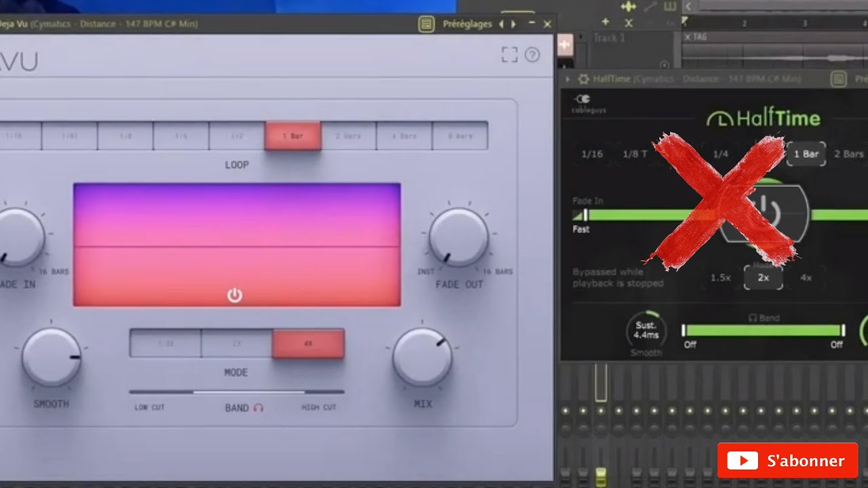Select the highlighted mixer insert track
The width and height of the screenshot is (868, 488).
601,384
